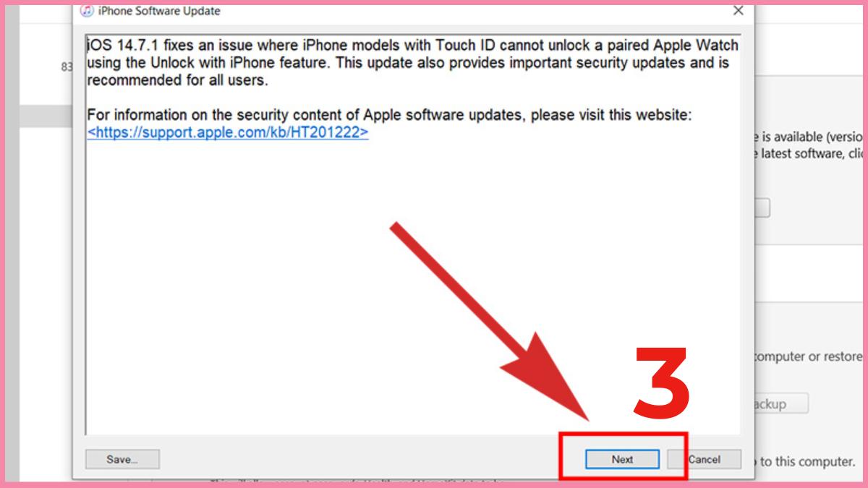Open the support.apple.com/kb/HT201222 link

(x=228, y=133)
